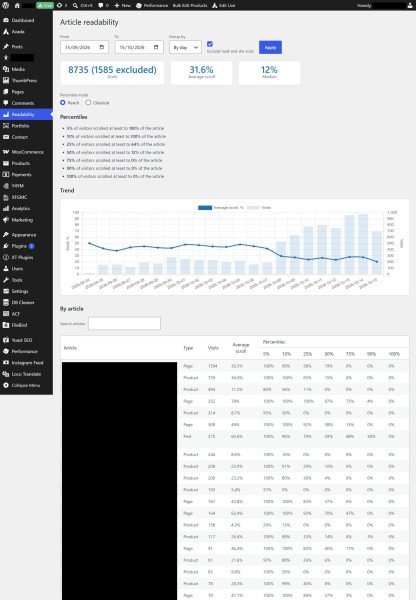
Task: Uncheck Exclude load-and-die visits checkbox
Action: pyautogui.click(x=210, y=44)
